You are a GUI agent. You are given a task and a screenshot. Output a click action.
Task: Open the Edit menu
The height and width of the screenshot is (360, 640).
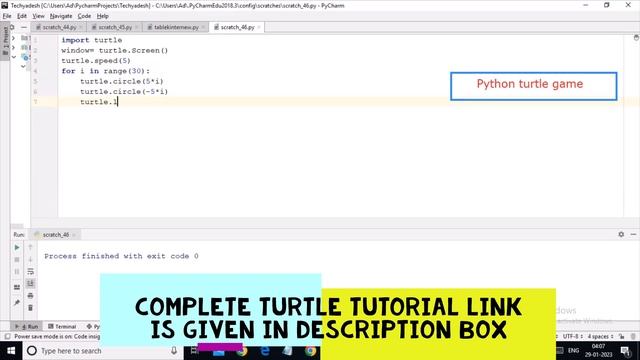[22, 16]
